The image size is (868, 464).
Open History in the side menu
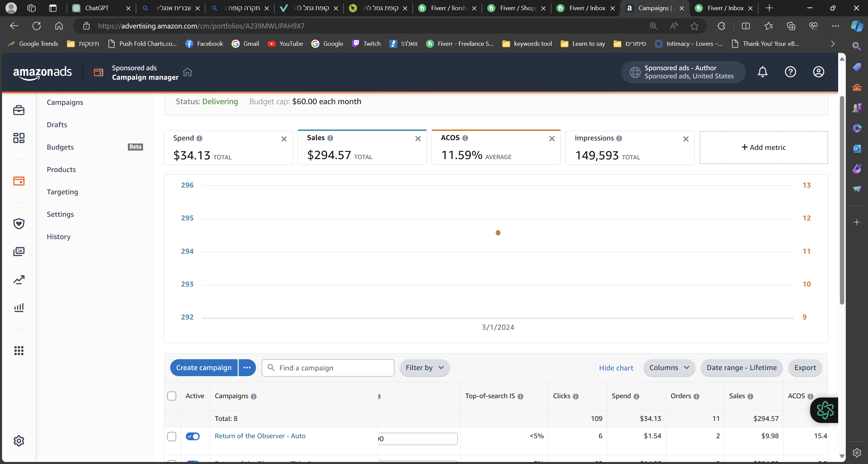pyautogui.click(x=59, y=237)
